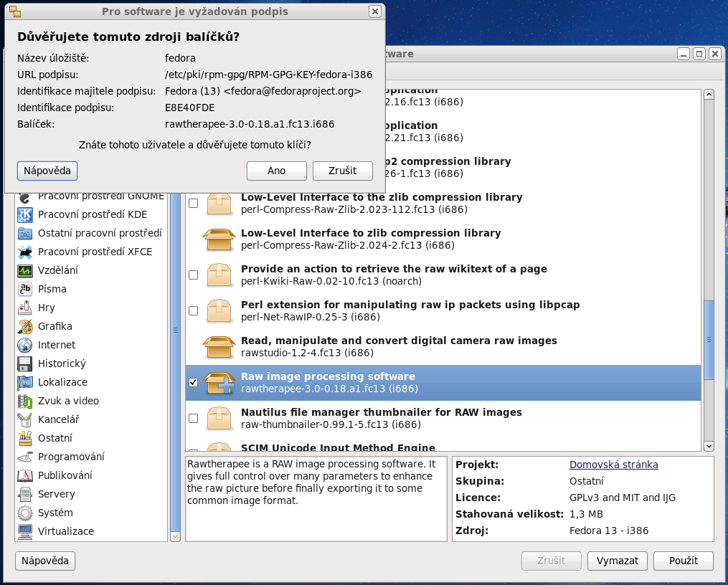
Task: Click the E8E40FDE signature ID value
Action: click(x=189, y=108)
